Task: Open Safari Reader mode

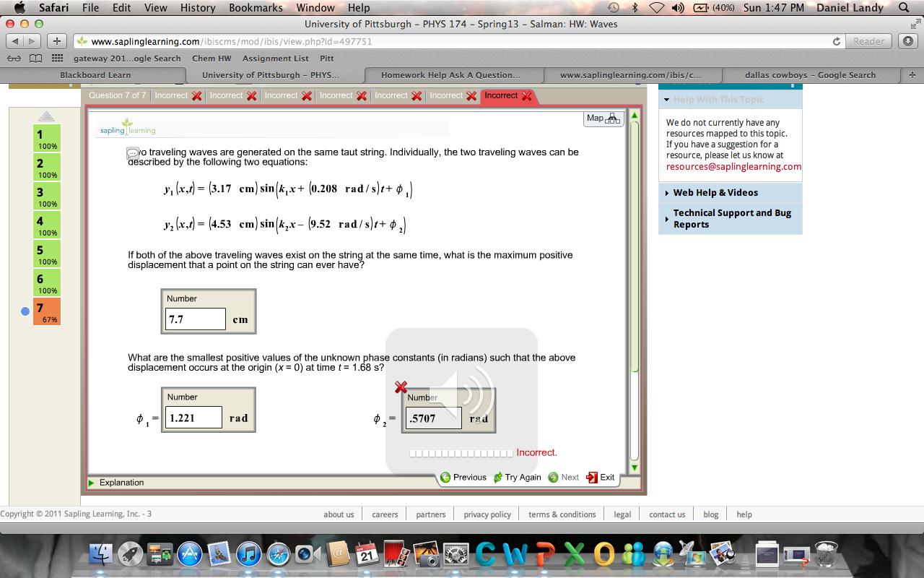Action: pyautogui.click(x=868, y=41)
